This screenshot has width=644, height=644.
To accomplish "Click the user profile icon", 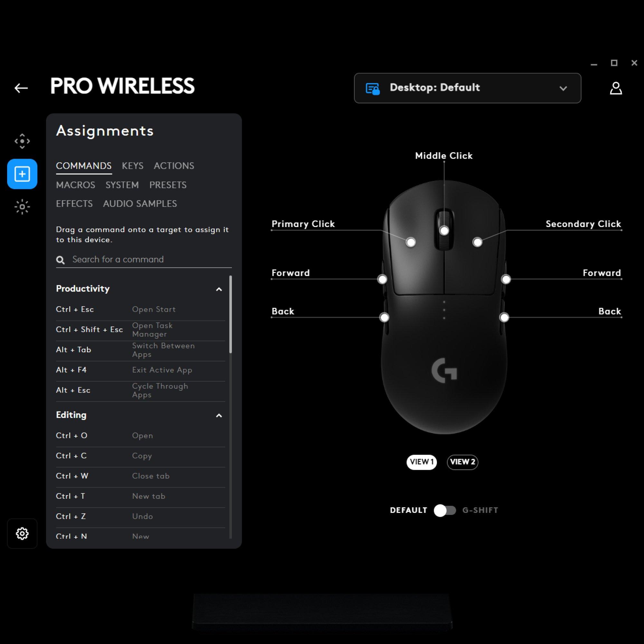I will (x=616, y=88).
